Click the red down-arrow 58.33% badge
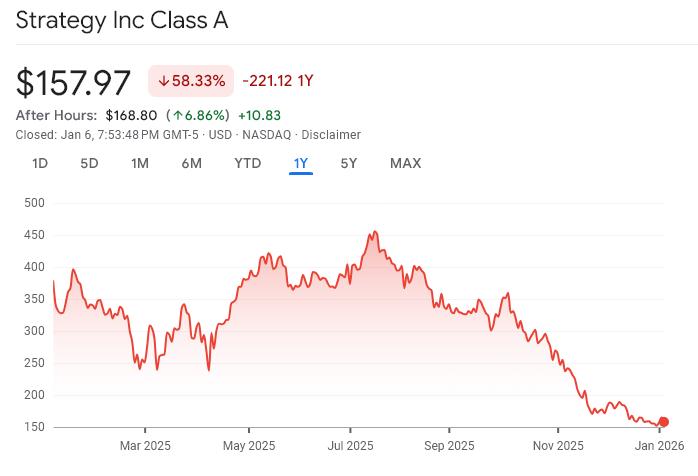 click(191, 80)
